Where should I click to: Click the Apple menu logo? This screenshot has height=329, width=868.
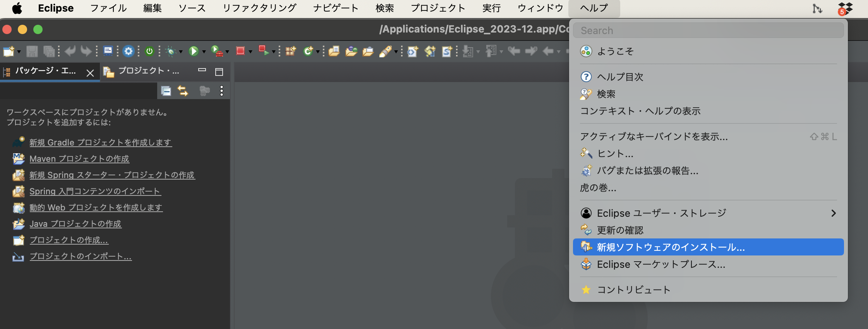17,8
